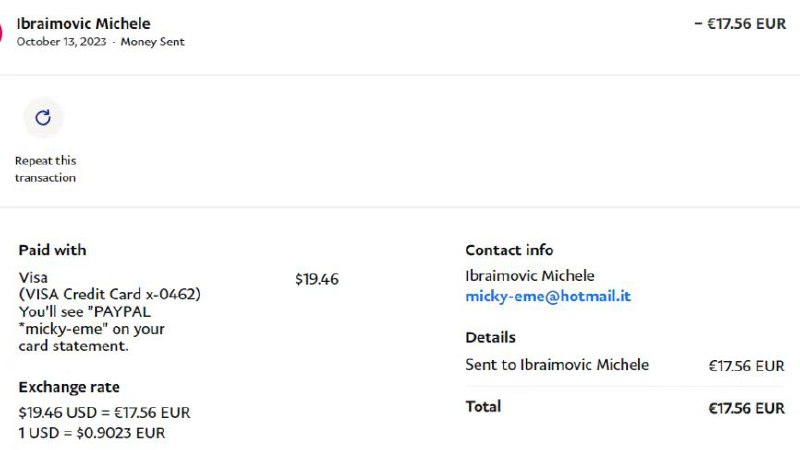The width and height of the screenshot is (800, 450).
Task: Click the "Exchange rate" heading
Action: coord(69,387)
